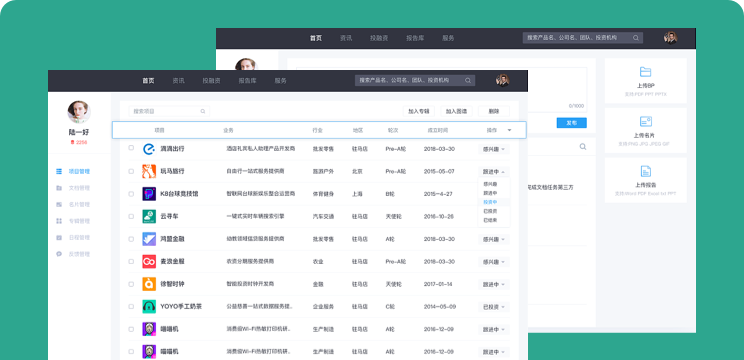This screenshot has width=744, height=360.
Task: Click the 成立时间 column header
Action: [437, 130]
